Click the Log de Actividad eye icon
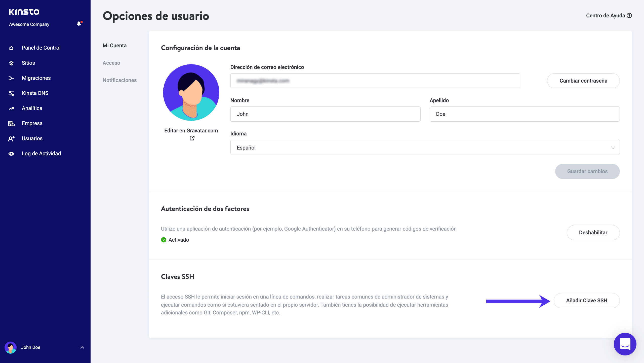Viewport: 644px width, 363px height. click(x=11, y=154)
